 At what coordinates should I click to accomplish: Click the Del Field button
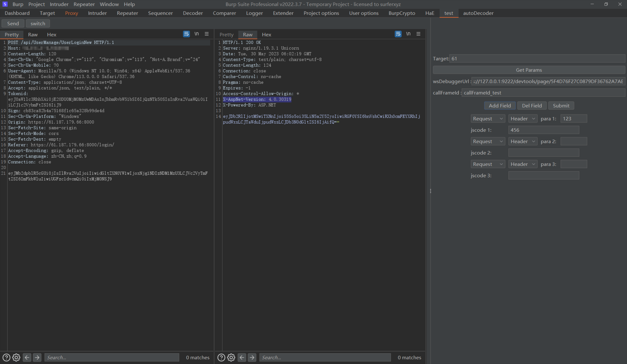(532, 106)
